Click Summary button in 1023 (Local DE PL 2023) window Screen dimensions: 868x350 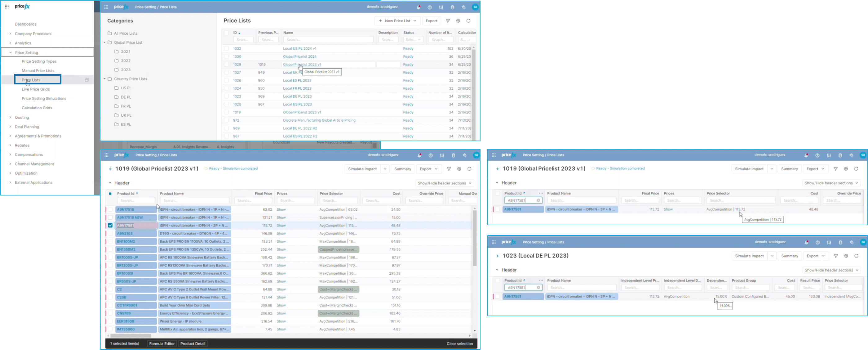[x=790, y=256]
